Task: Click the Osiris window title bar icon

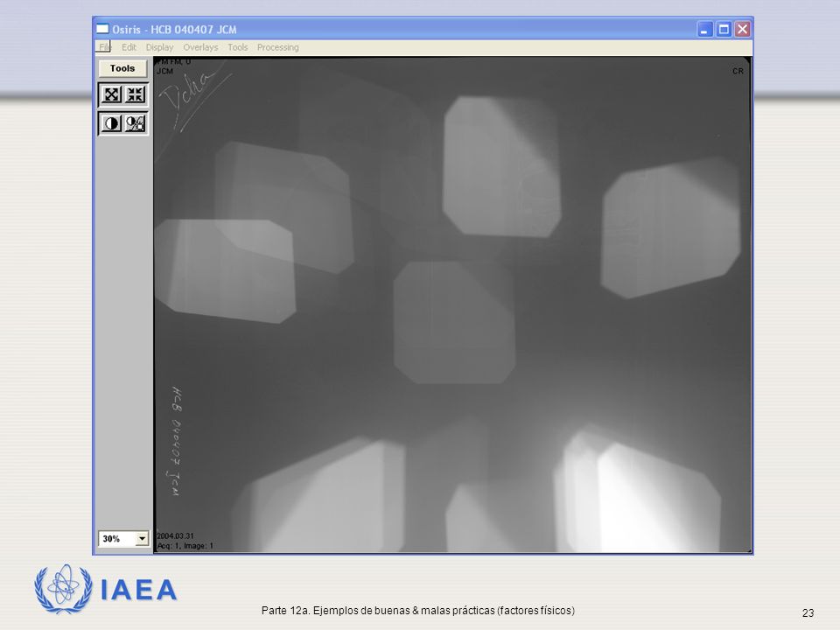Action: [102, 29]
